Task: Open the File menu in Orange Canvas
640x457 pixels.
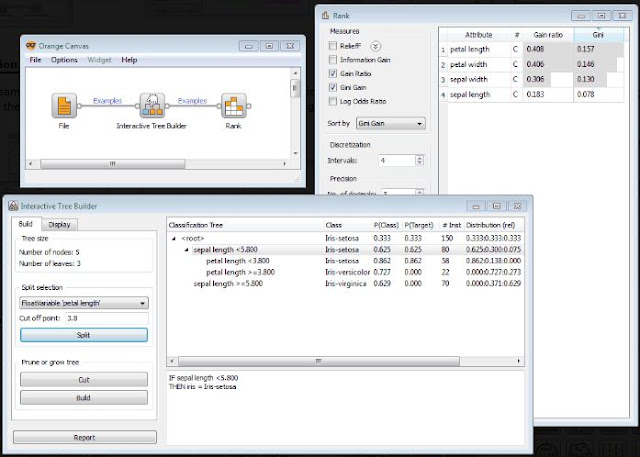Action: click(35, 60)
